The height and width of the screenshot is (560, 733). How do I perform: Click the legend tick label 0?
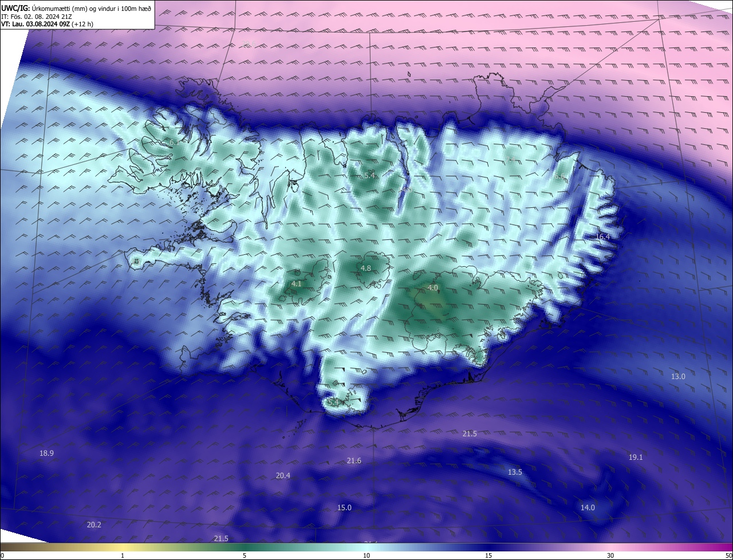2,555
